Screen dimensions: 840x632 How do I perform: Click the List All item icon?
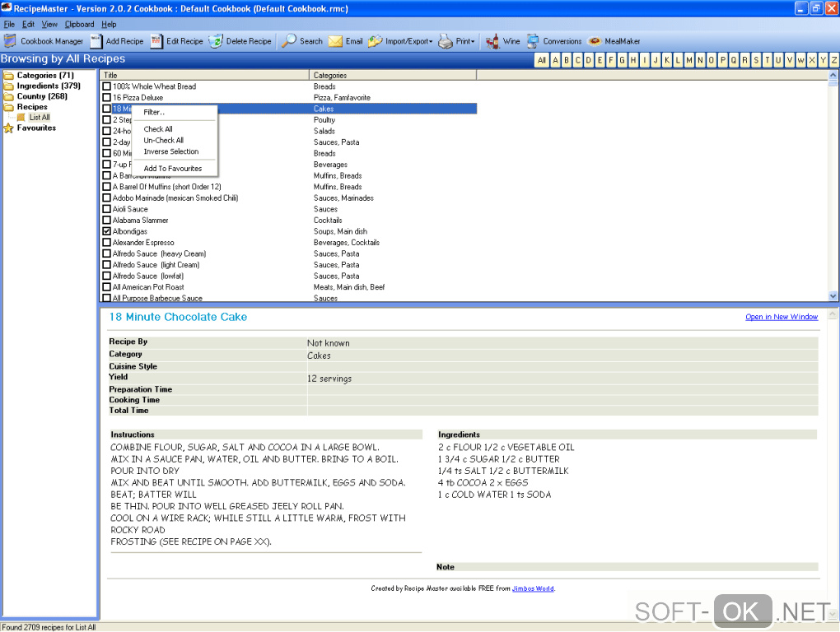coord(21,117)
